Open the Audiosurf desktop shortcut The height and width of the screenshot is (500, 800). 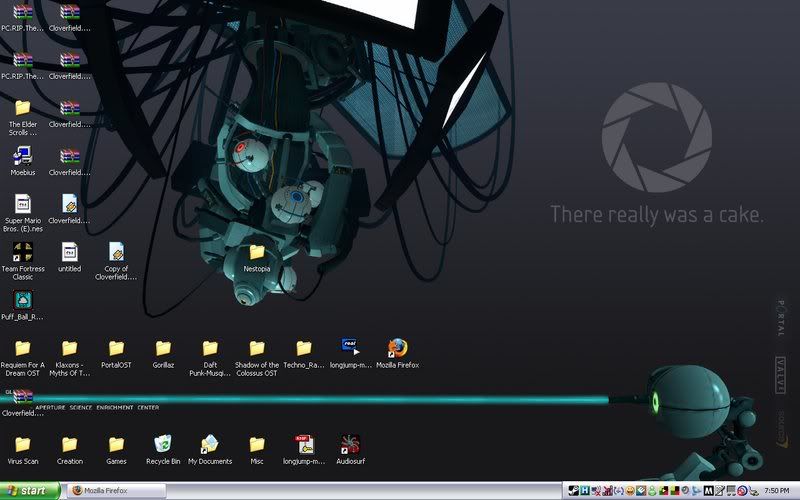pos(350,444)
